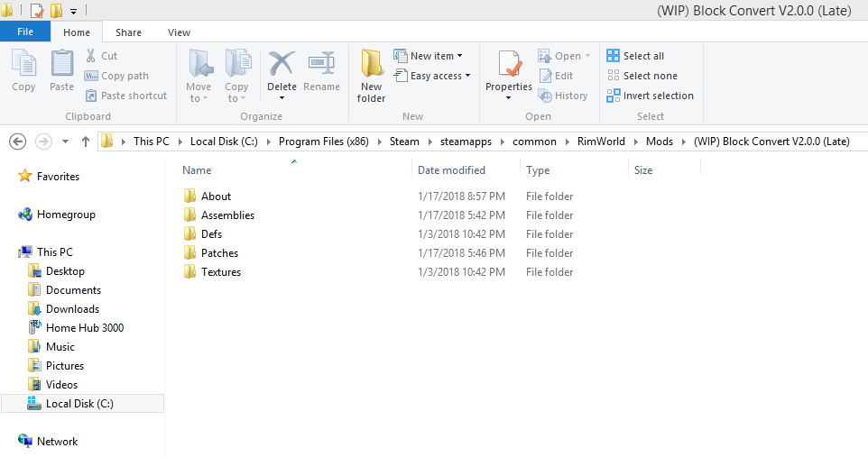Open the Copy to menu

point(236,76)
